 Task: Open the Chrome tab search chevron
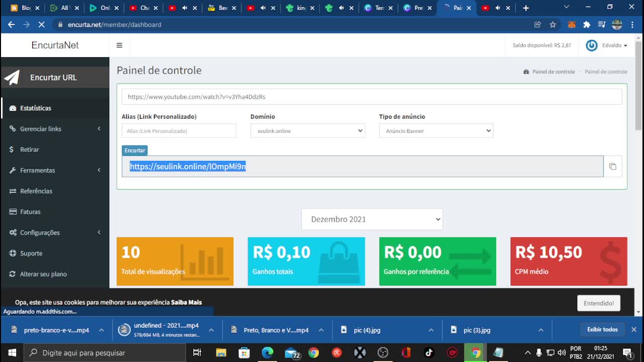[567, 8]
